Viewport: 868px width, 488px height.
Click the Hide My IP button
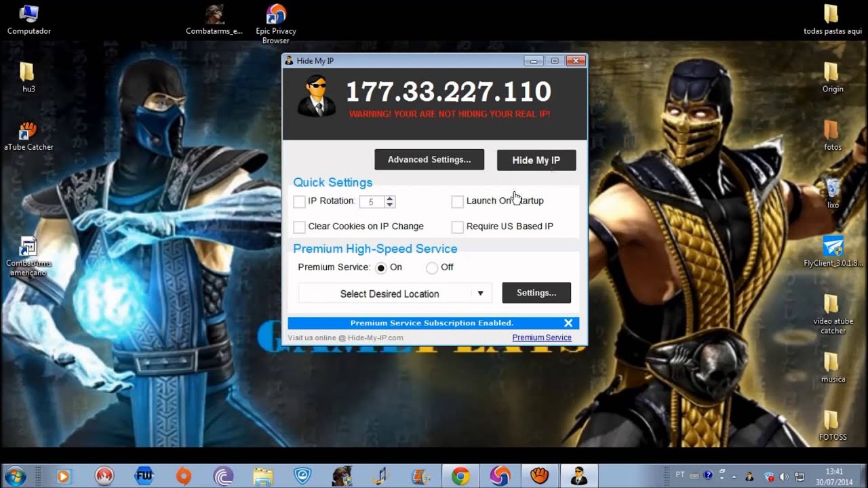coord(536,160)
